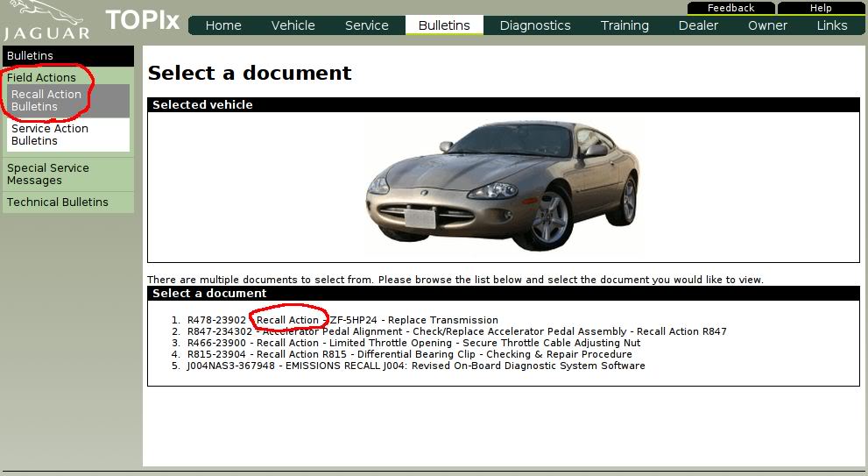Viewport: 868px width, 476px height.
Task: Expand Field Actions in the sidebar
Action: click(41, 77)
